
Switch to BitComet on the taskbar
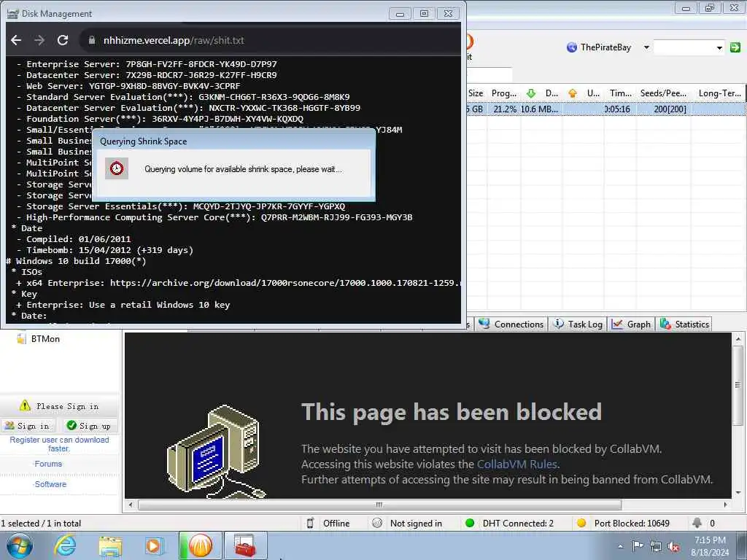[x=201, y=545]
